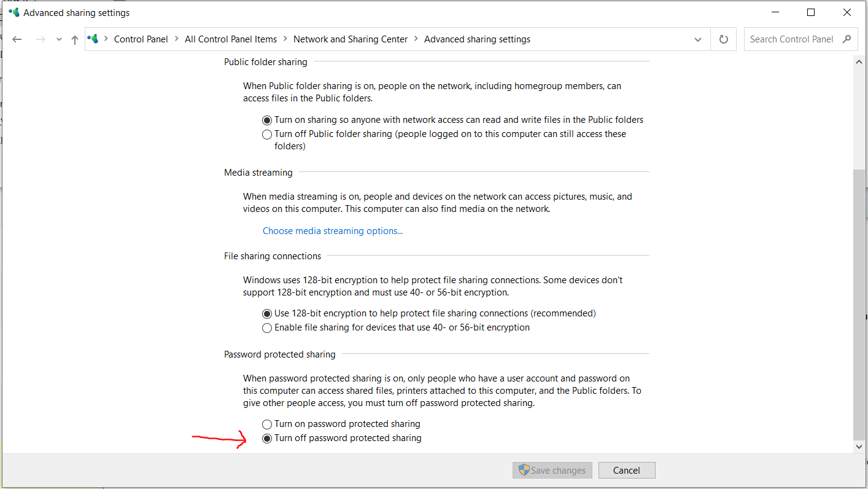This screenshot has height=489, width=868.
Task: Click the scrollbar up arrow
Action: (859, 61)
